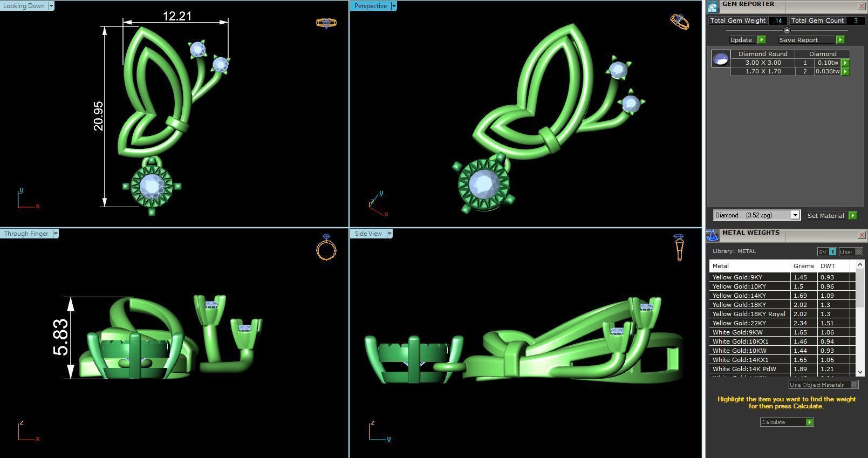The width and height of the screenshot is (868, 458).
Task: Select the White Gold:14KX1 row
Action: (782, 360)
